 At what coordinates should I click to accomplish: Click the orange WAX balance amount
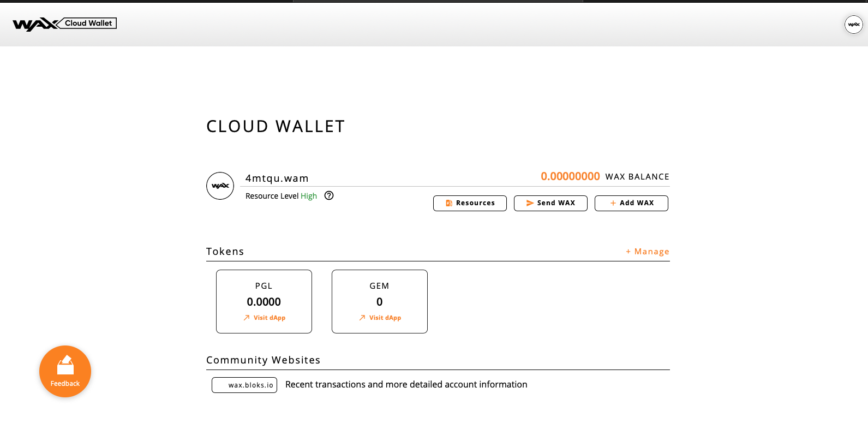(x=570, y=176)
